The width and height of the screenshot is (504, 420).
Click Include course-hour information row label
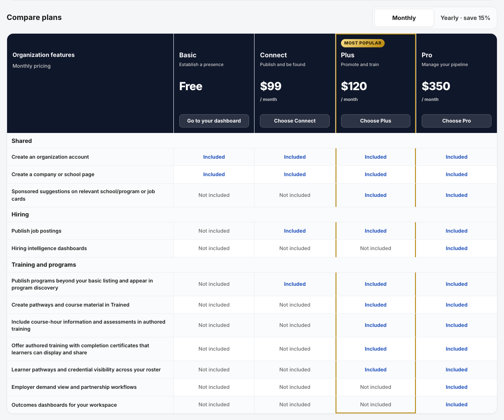[89, 325]
